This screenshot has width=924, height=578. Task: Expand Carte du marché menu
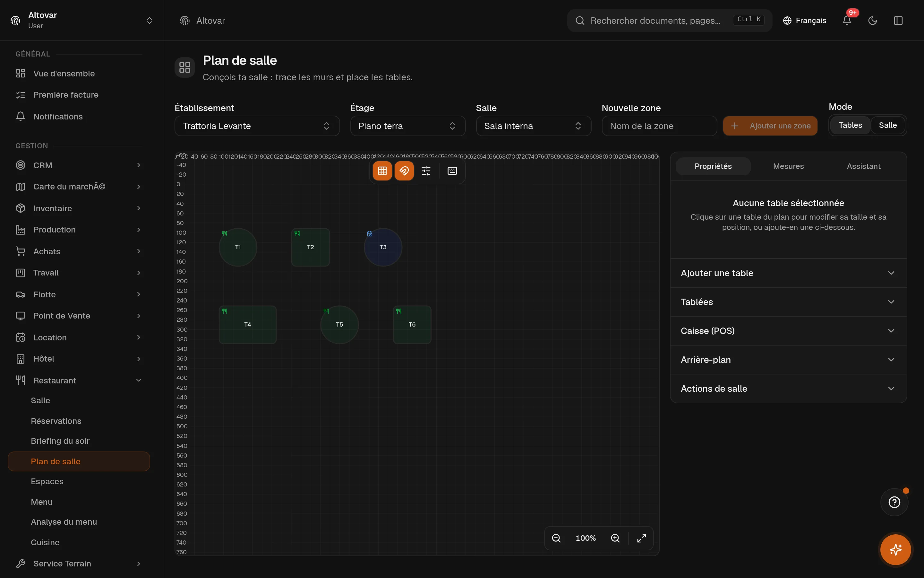pos(79,187)
